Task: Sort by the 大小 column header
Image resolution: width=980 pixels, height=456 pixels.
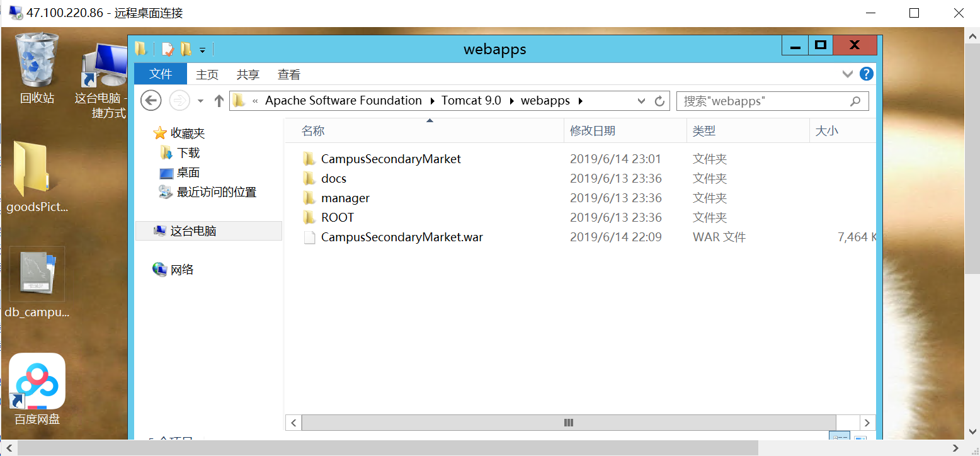Action: [842, 131]
